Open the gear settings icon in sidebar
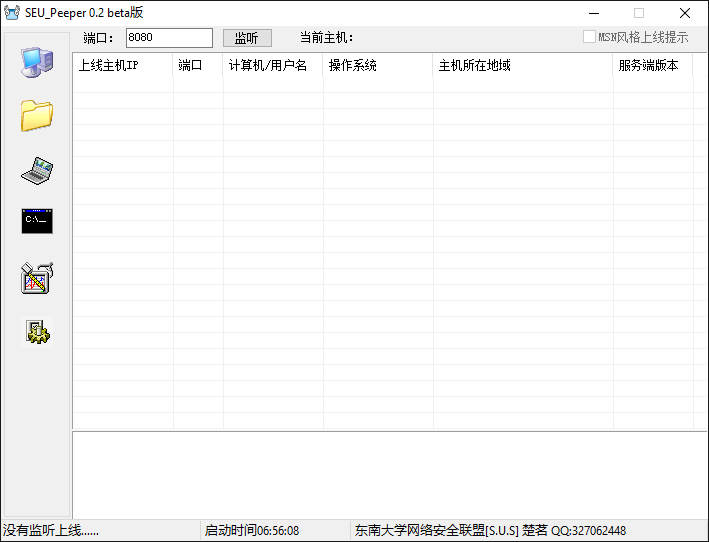Screen dimensions: 709x542 [x=37, y=333]
